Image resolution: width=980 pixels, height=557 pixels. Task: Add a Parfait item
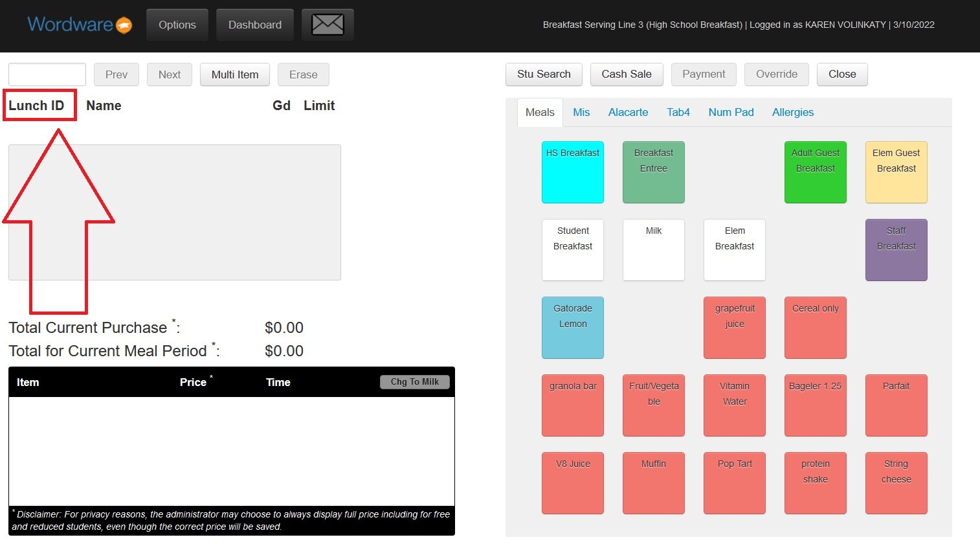[x=896, y=405]
